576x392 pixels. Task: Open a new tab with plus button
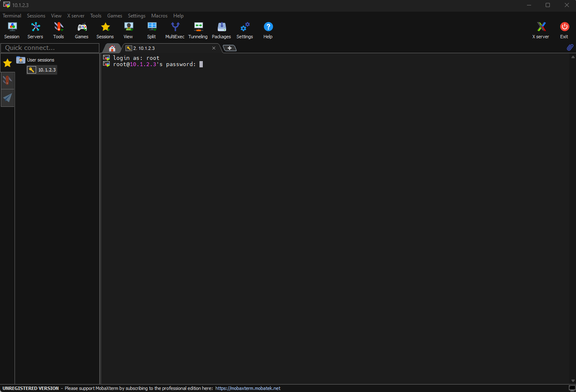pos(229,48)
